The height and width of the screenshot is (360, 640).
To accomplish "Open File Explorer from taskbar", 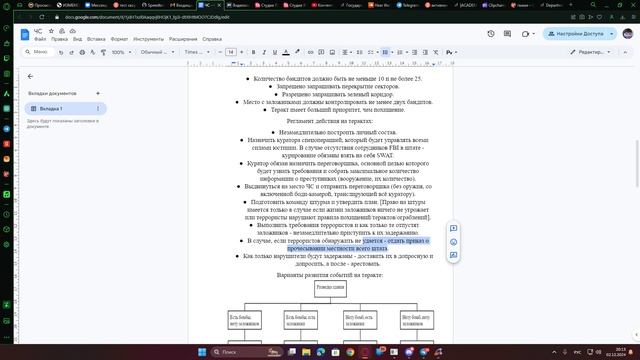I will (306, 352).
